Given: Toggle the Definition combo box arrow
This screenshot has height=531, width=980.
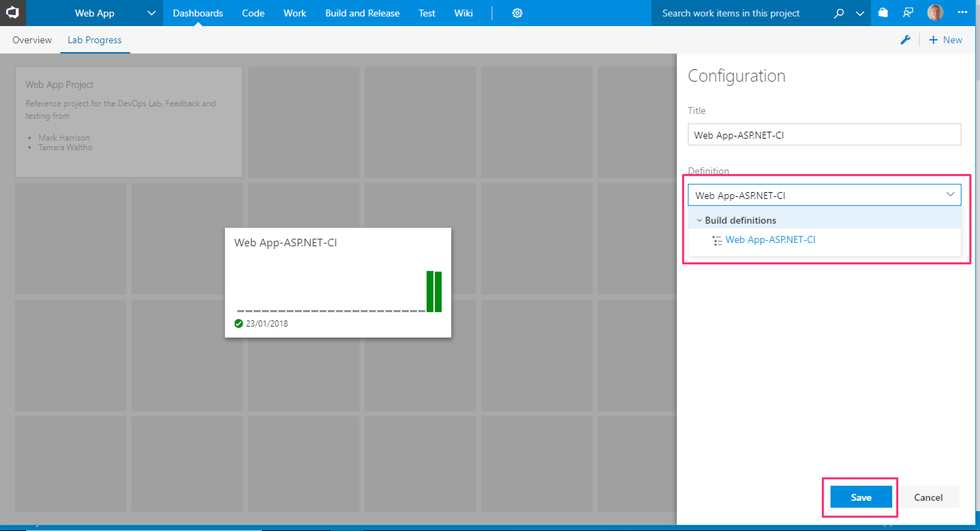Looking at the screenshot, I should [x=950, y=195].
